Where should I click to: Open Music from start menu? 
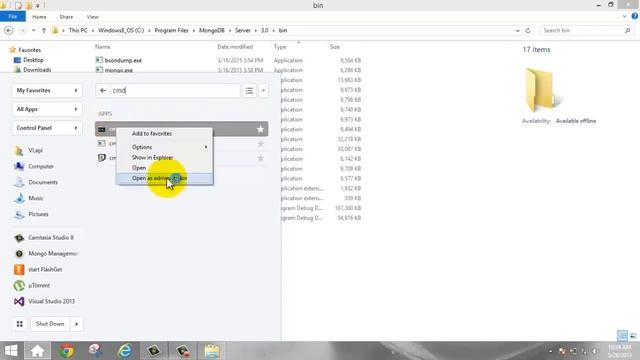pyautogui.click(x=29, y=198)
